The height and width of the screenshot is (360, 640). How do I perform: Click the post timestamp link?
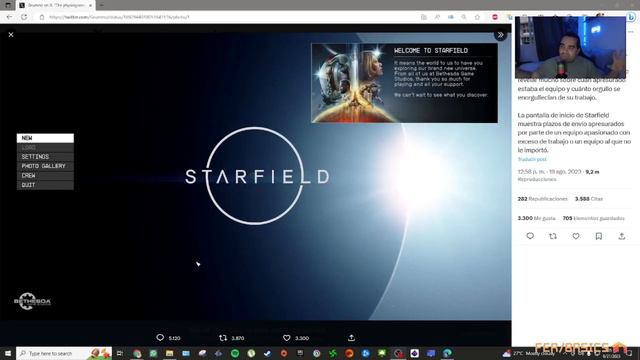pyautogui.click(x=549, y=172)
